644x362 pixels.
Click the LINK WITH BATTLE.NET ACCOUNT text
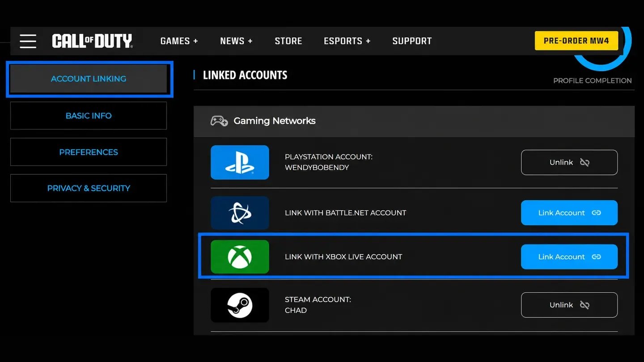point(345,213)
